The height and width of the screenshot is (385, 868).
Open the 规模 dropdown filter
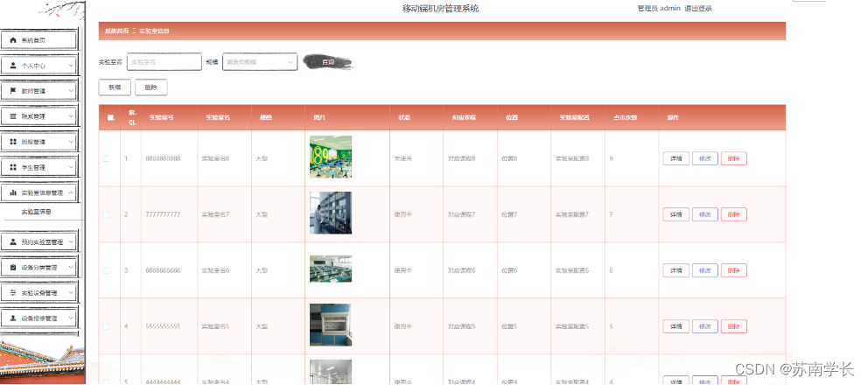click(260, 62)
